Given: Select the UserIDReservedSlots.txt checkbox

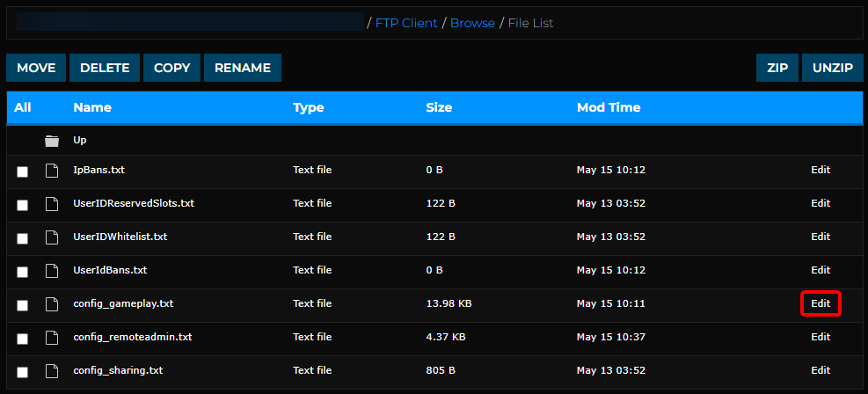Looking at the screenshot, I should pyautogui.click(x=22, y=205).
